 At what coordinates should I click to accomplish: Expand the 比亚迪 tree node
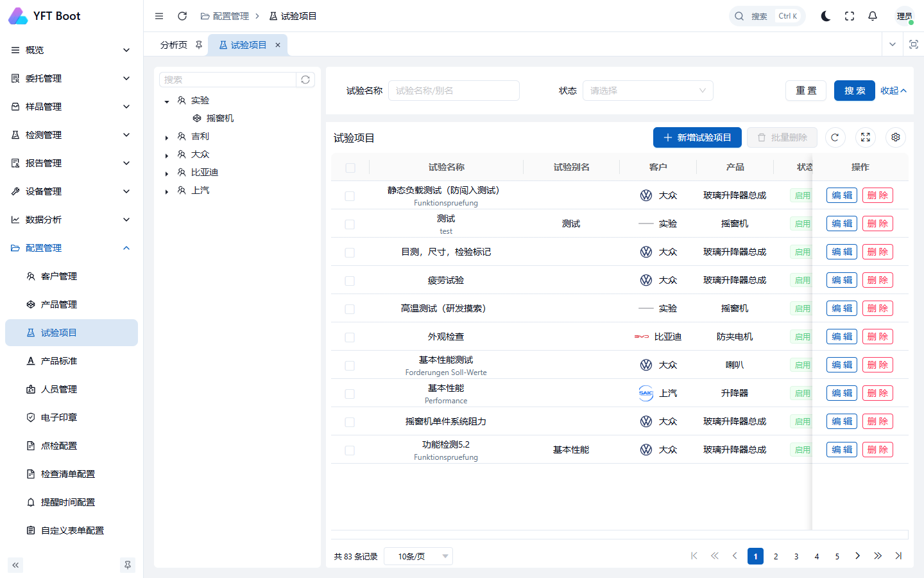pyautogui.click(x=167, y=173)
